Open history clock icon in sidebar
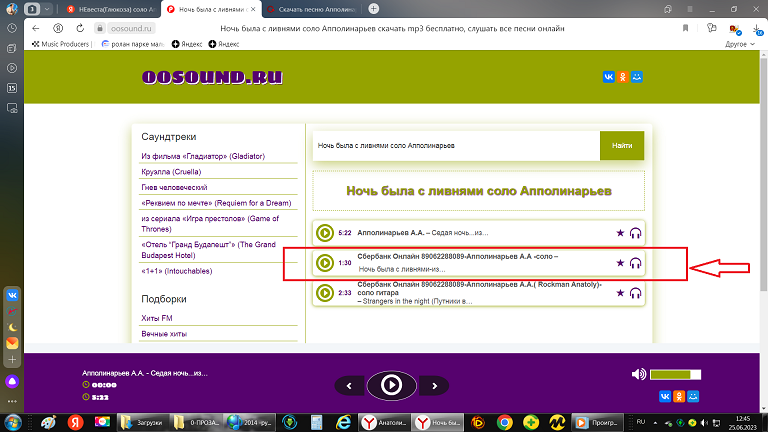768x432 pixels. click(12, 28)
